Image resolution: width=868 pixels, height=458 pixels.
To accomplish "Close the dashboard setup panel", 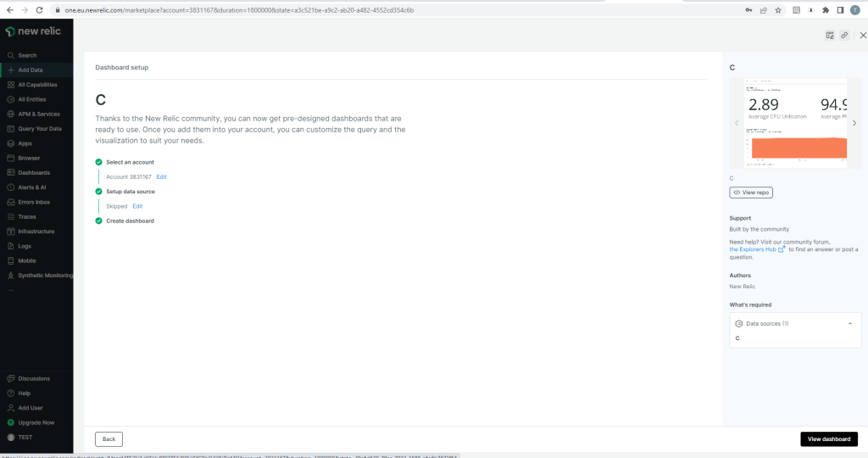I will pos(863,36).
